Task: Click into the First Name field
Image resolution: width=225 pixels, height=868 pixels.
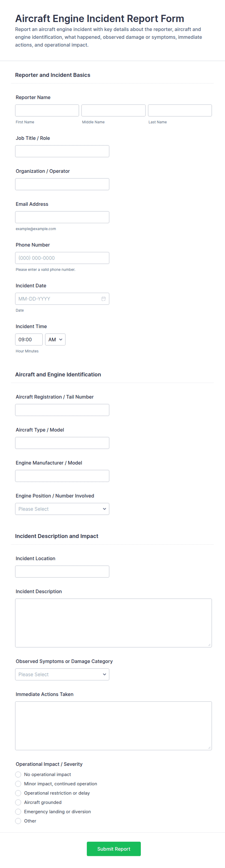Action: [47, 110]
